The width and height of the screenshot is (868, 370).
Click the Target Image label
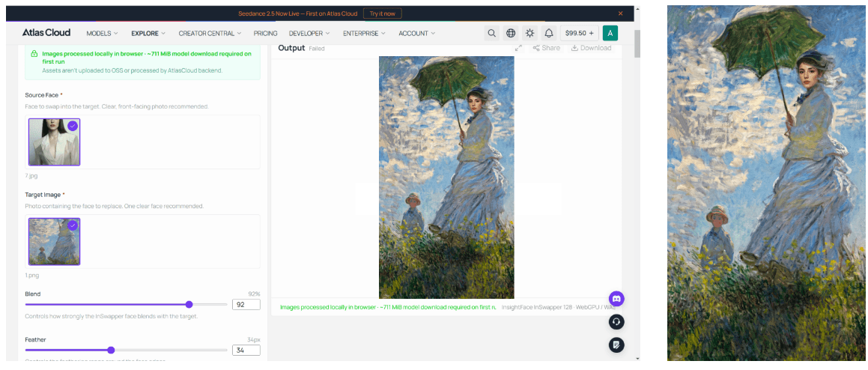[43, 195]
